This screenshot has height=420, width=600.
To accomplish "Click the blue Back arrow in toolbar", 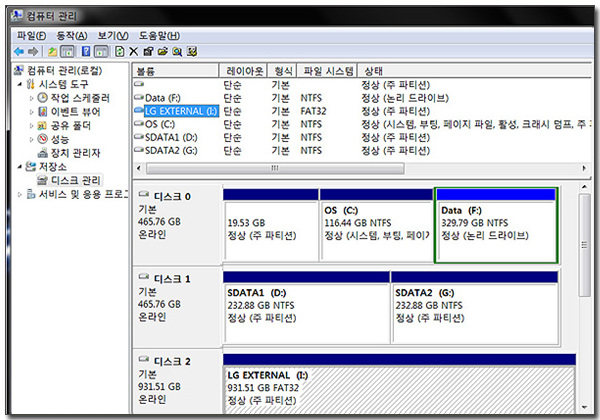I will tap(18, 51).
